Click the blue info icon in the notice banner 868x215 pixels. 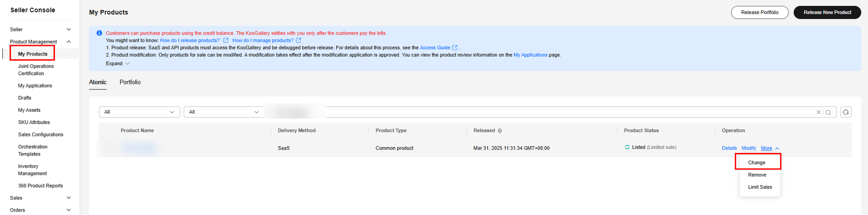pos(99,33)
